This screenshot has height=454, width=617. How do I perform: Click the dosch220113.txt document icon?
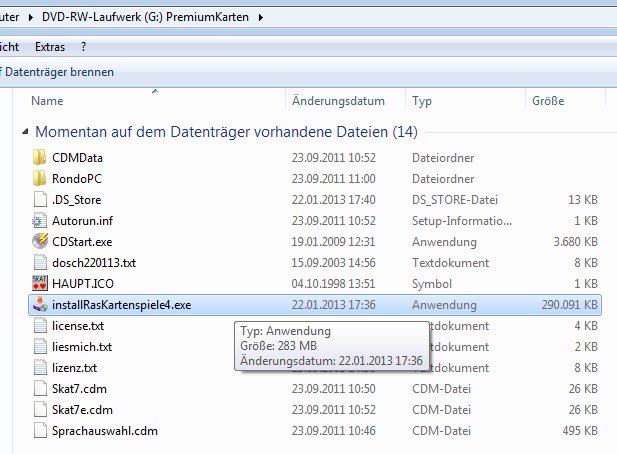(x=40, y=262)
